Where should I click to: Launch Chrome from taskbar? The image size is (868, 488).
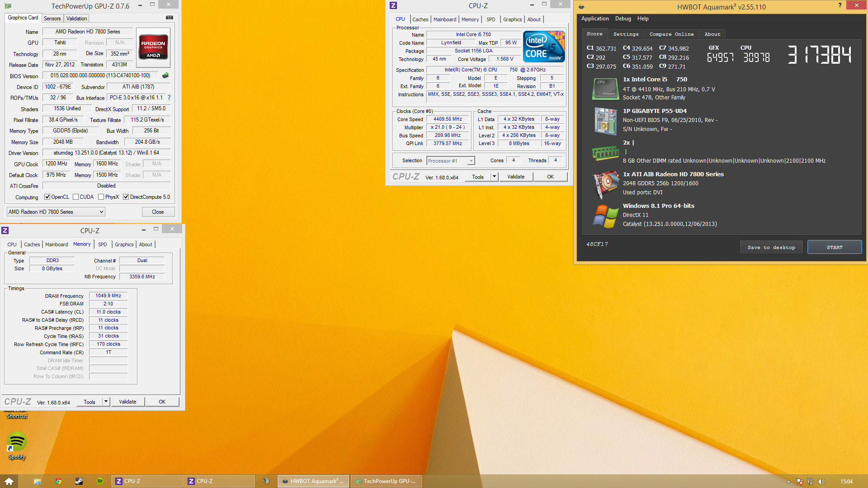point(58,481)
